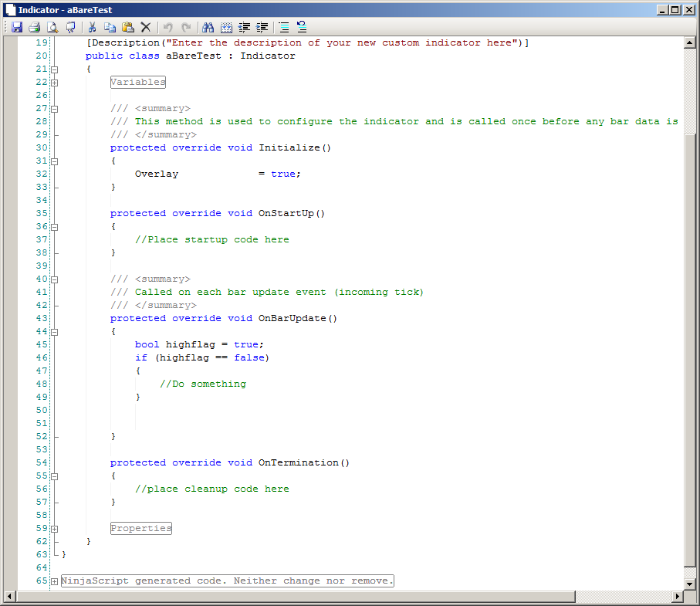Click the if (highflag == false) statement
Screen dimensions: 700x606
coord(201,357)
